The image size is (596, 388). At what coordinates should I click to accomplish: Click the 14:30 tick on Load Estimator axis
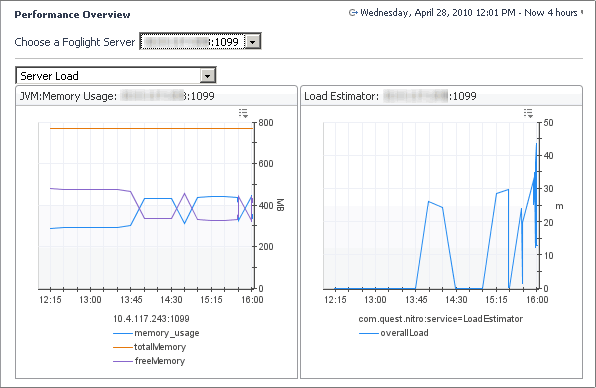456,300
